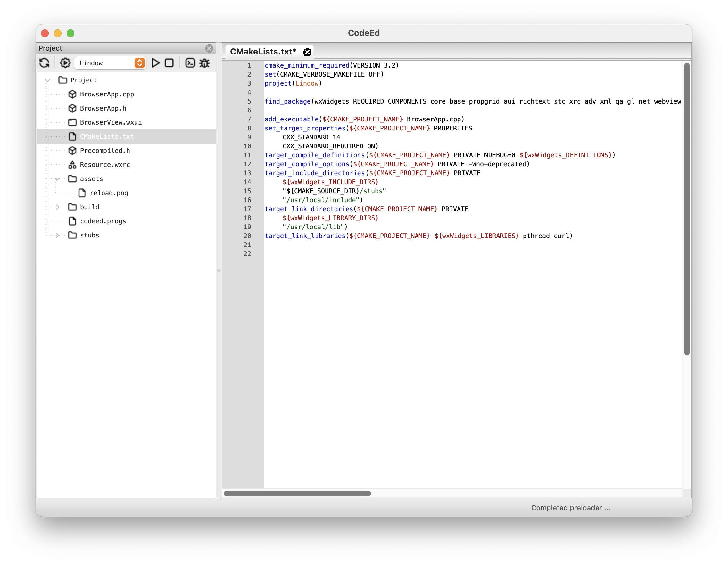Select BrowserApp.h file
This screenshot has width=728, height=564.
pyautogui.click(x=103, y=108)
